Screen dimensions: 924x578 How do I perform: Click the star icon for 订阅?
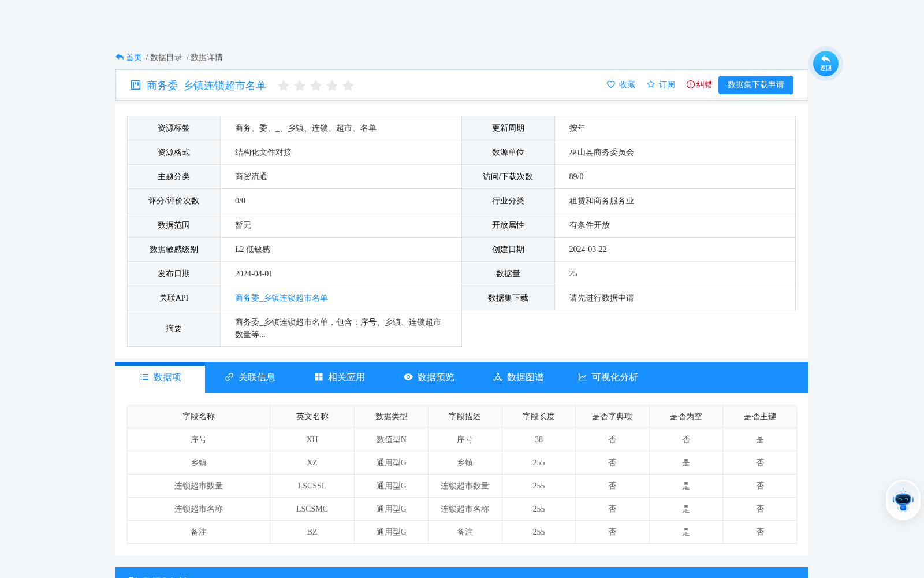point(651,84)
